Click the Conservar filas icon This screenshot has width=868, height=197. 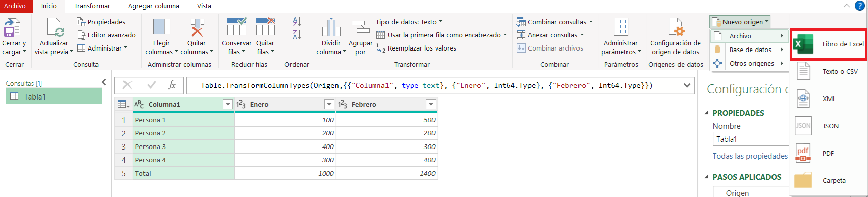pos(236,27)
